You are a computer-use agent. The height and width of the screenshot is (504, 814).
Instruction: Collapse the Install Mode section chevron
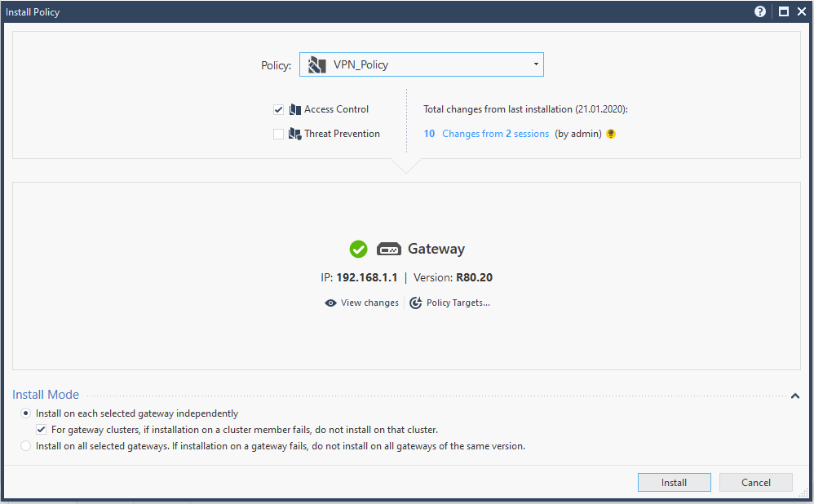pos(795,396)
